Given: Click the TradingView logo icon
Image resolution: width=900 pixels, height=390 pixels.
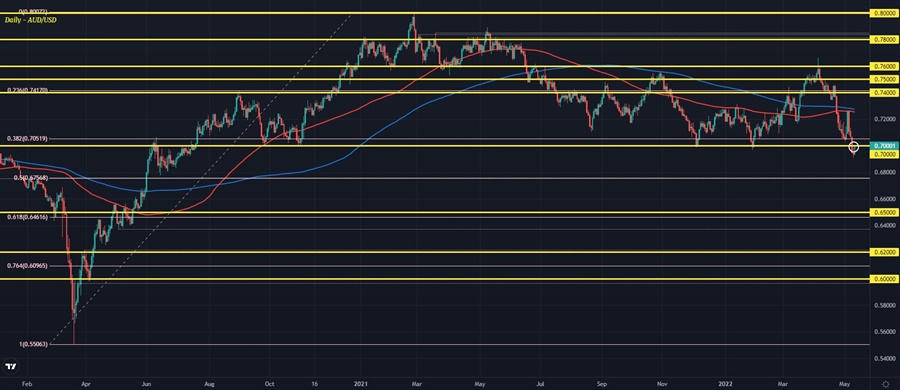Looking at the screenshot, I should tap(10, 366).
